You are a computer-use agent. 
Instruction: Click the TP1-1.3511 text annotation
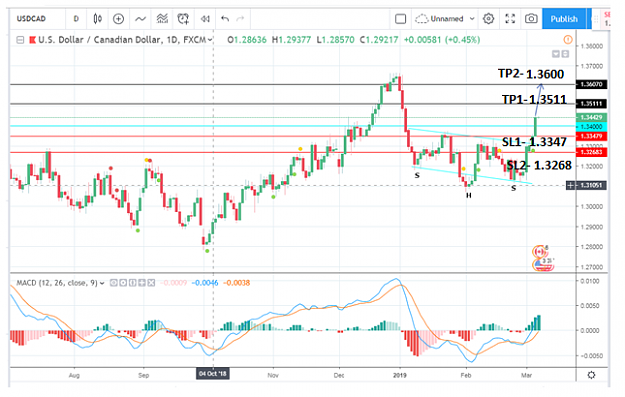click(534, 99)
